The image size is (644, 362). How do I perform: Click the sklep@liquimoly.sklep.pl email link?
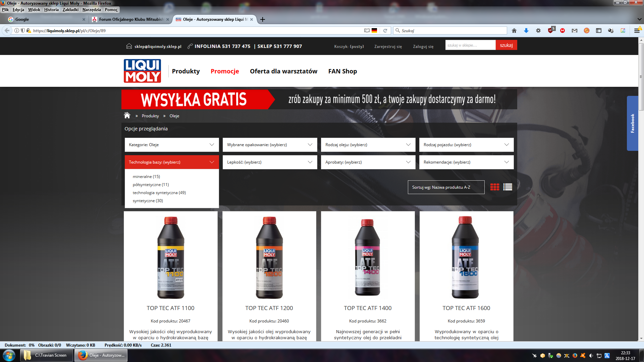158,47
